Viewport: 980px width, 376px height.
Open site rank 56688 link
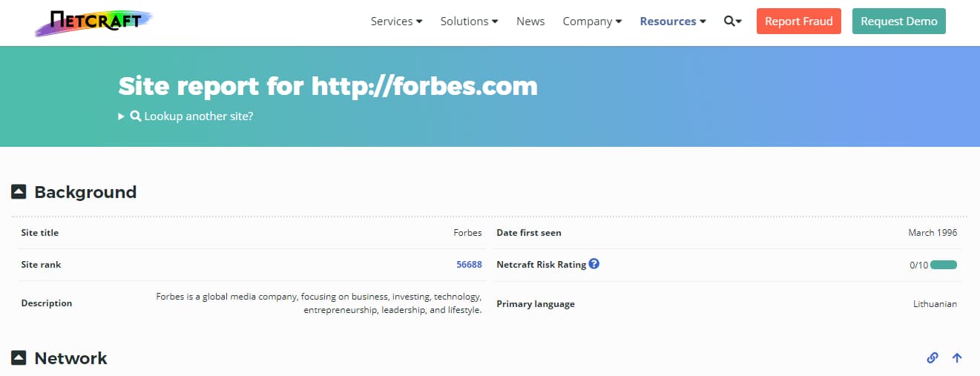469,264
